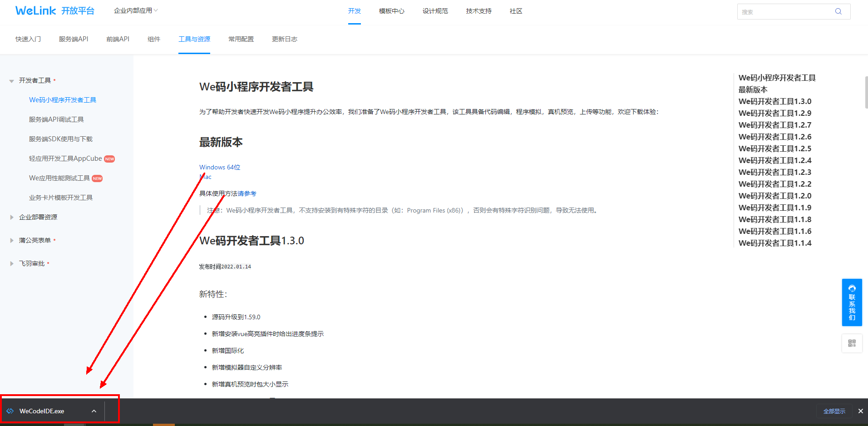Jump to We码开发者工具1.2.4 in outline
The image size is (868, 426).
point(775,160)
